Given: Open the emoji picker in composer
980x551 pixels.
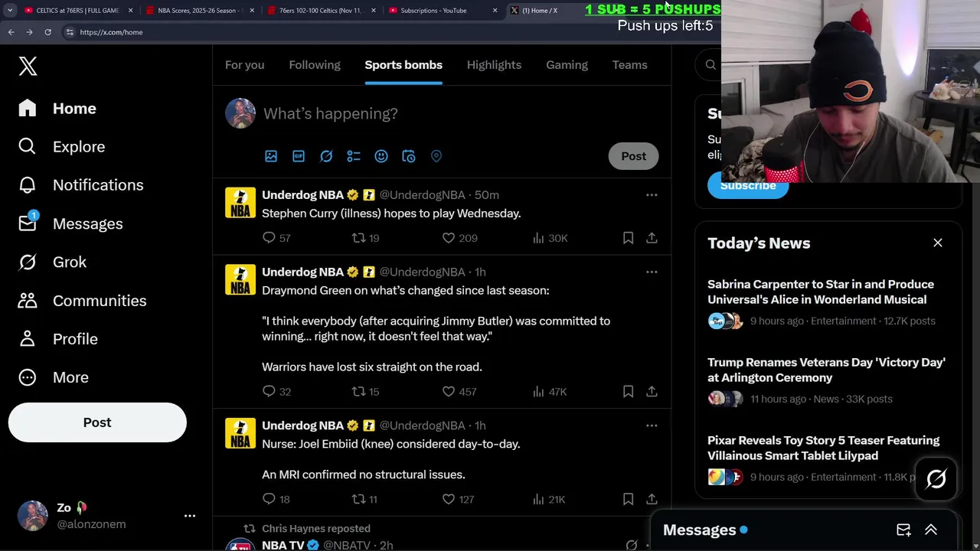Looking at the screenshot, I should point(381,156).
